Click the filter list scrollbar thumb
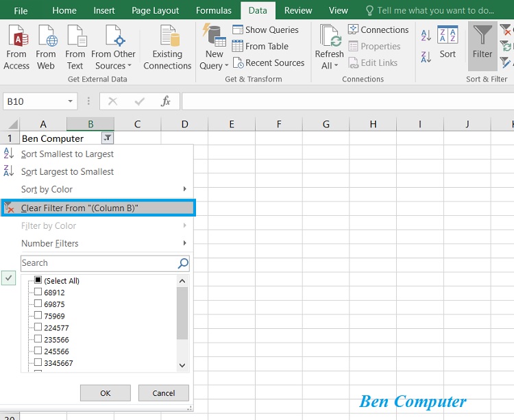The width and height of the screenshot is (514, 420). click(182, 313)
